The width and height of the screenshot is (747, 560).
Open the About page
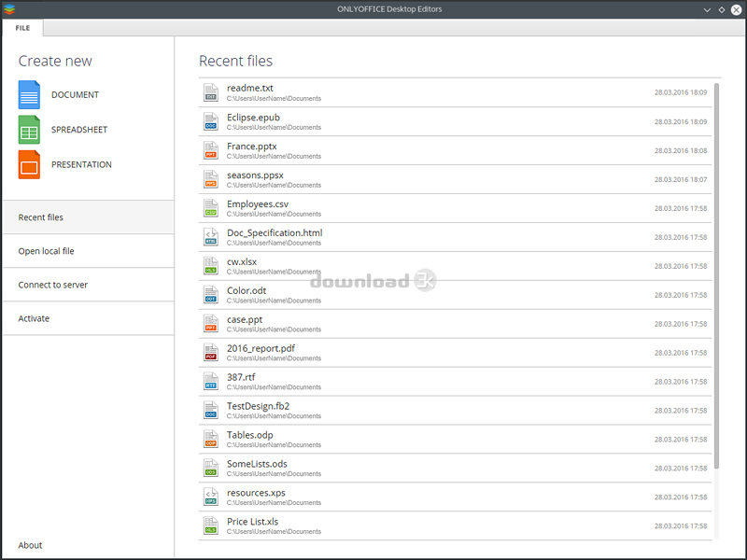click(x=30, y=545)
